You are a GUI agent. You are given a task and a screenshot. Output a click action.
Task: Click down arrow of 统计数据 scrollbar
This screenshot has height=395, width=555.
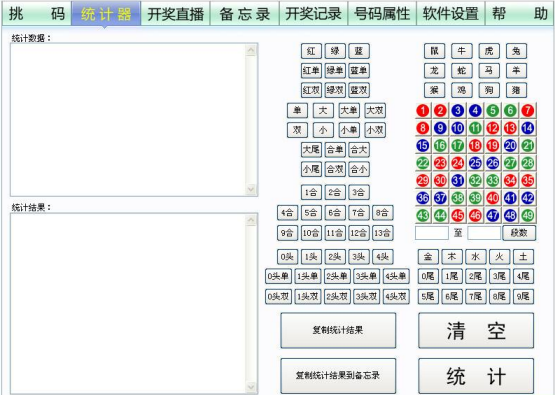point(251,189)
